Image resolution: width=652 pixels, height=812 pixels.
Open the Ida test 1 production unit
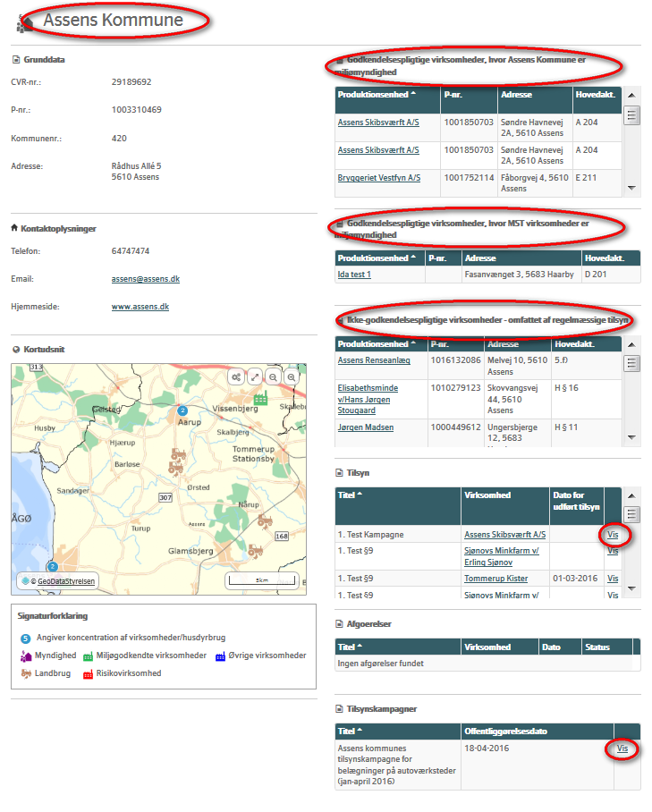coord(353,275)
